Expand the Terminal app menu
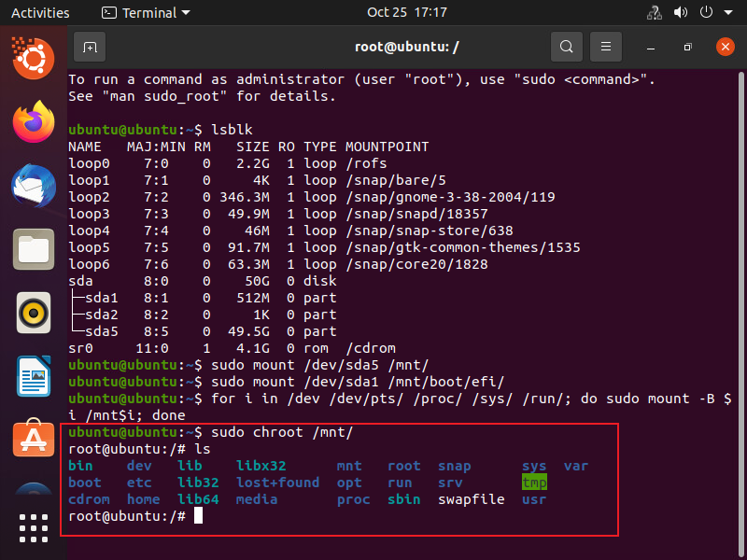This screenshot has width=747, height=560. click(145, 13)
